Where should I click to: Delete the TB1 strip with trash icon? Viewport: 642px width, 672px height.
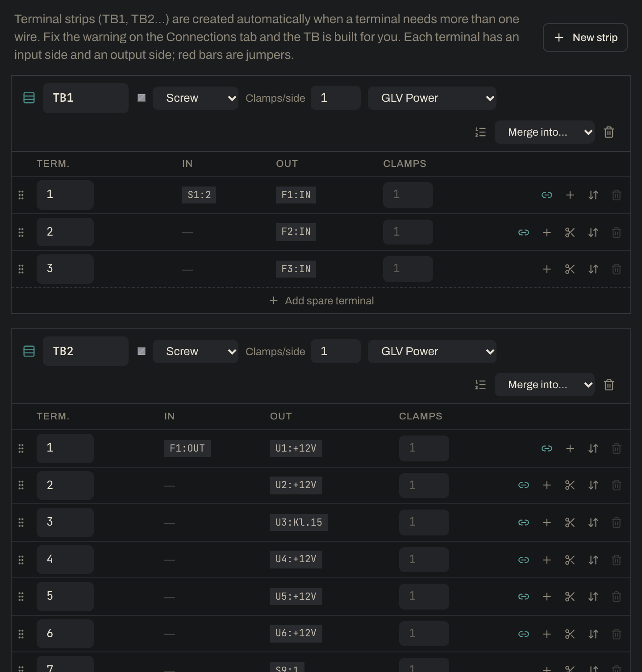click(609, 132)
